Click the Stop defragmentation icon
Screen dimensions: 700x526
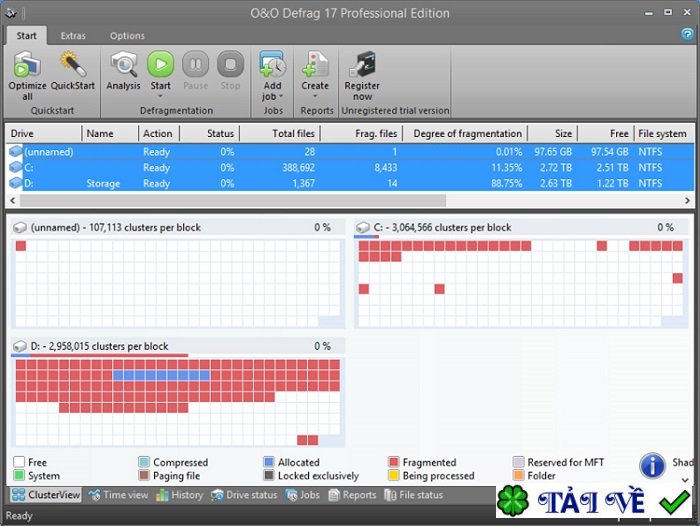point(230,64)
